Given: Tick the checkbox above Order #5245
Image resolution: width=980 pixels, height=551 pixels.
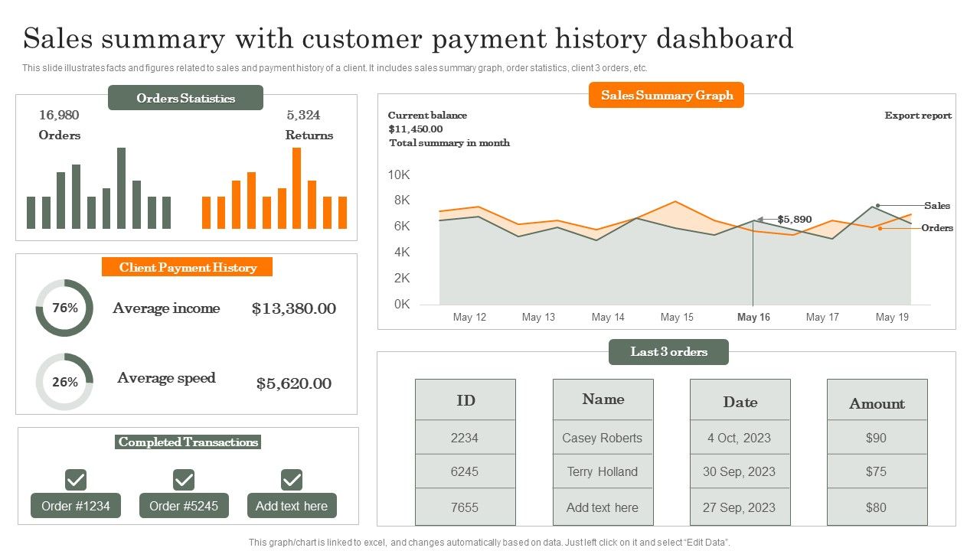Looking at the screenshot, I should [184, 480].
